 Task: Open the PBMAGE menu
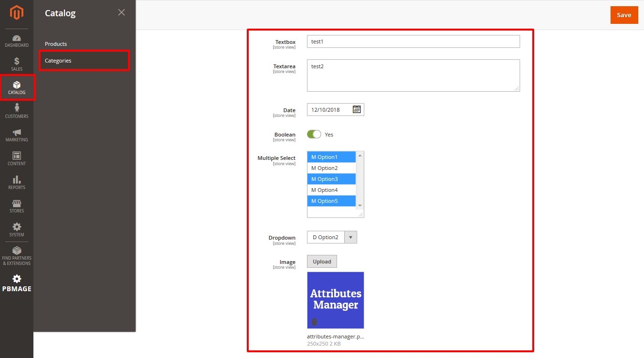pos(17,283)
